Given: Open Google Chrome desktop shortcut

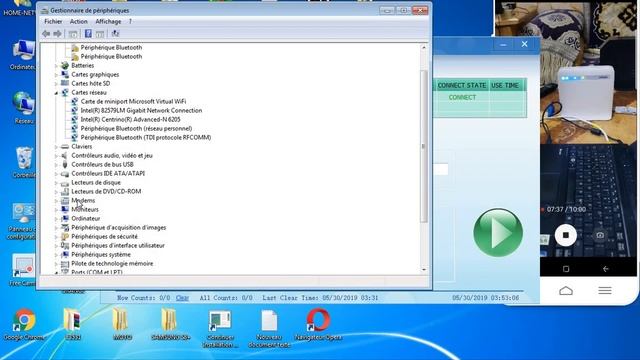Looking at the screenshot, I should point(24,325).
